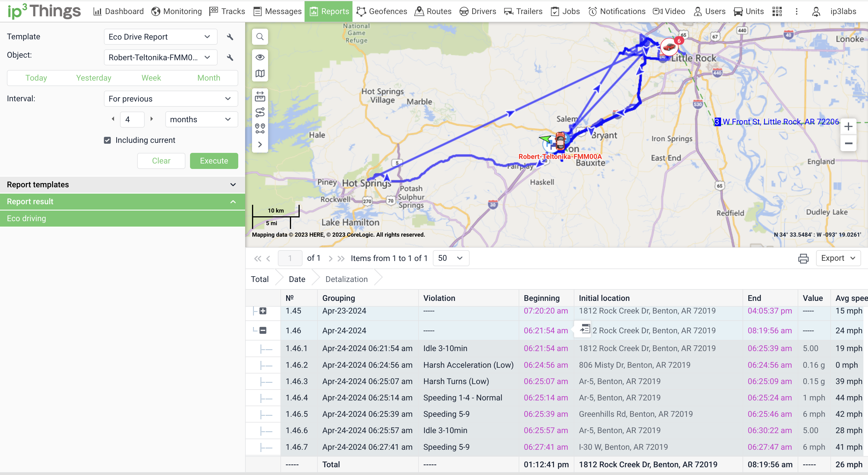This screenshot has height=475, width=868.
Task: Open the months unit dropdown
Action: [x=201, y=120]
